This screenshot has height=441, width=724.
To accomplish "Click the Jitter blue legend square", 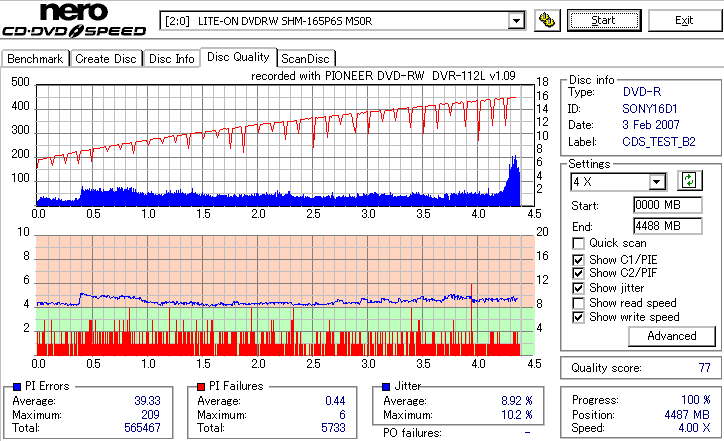I will tap(386, 387).
